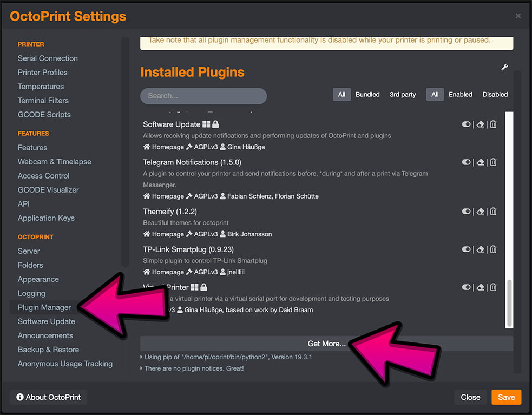
Task: Click the Save button
Action: coord(506,397)
